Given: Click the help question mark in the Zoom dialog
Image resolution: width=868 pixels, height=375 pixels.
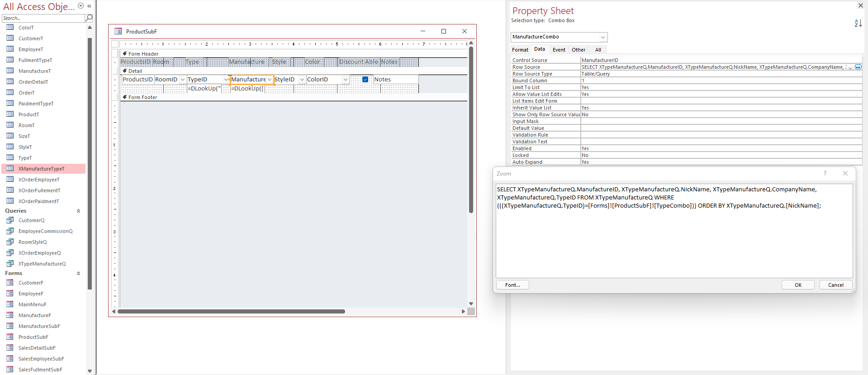Looking at the screenshot, I should tap(825, 173).
